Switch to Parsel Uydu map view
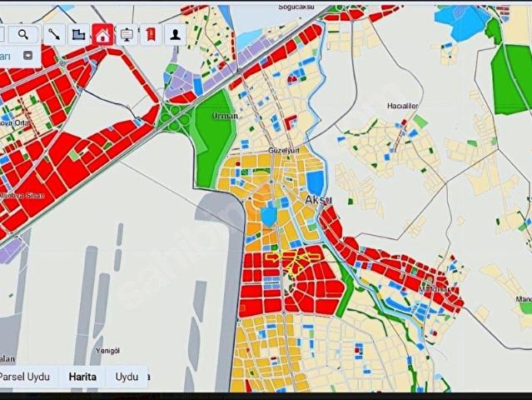The width and height of the screenshot is (532, 400). click(x=25, y=377)
